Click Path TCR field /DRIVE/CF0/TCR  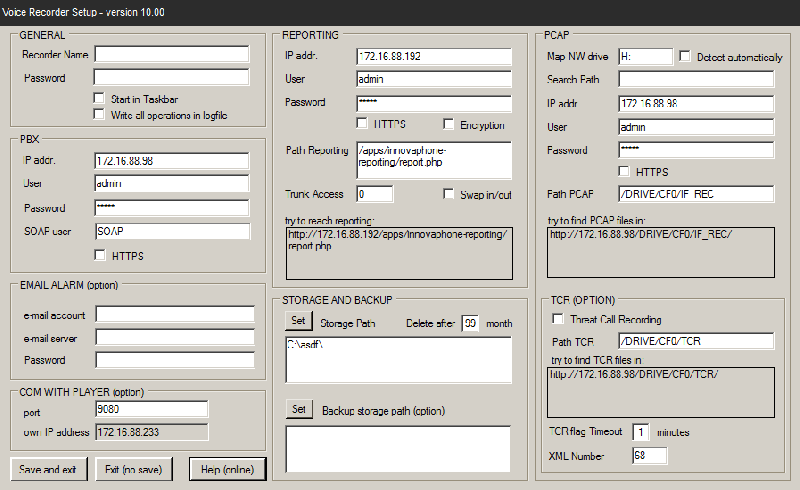[x=696, y=341]
